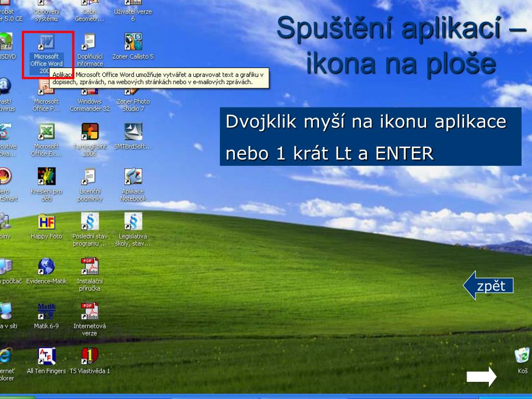Select the Instalační příručka PDF icon
Screen dimensions: 532x399
[89, 267]
